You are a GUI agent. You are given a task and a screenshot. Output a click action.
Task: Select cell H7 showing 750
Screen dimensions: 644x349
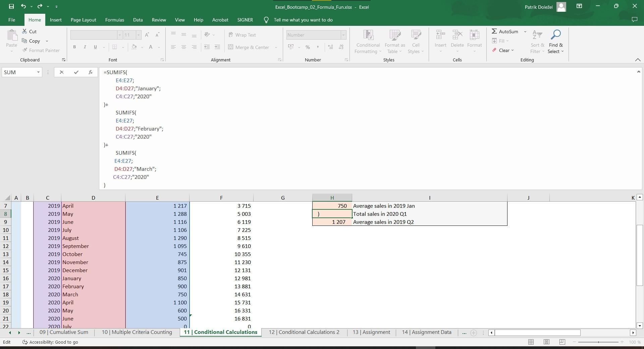tap(332, 206)
